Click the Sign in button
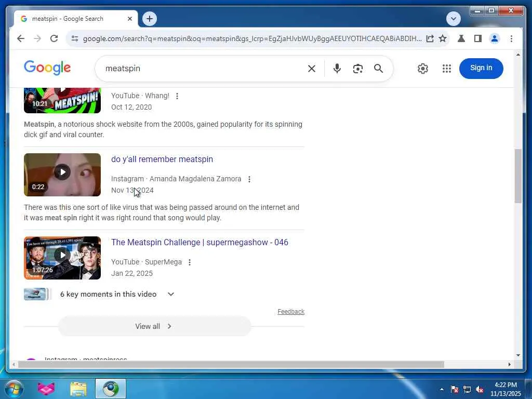The image size is (532, 399). (481, 68)
